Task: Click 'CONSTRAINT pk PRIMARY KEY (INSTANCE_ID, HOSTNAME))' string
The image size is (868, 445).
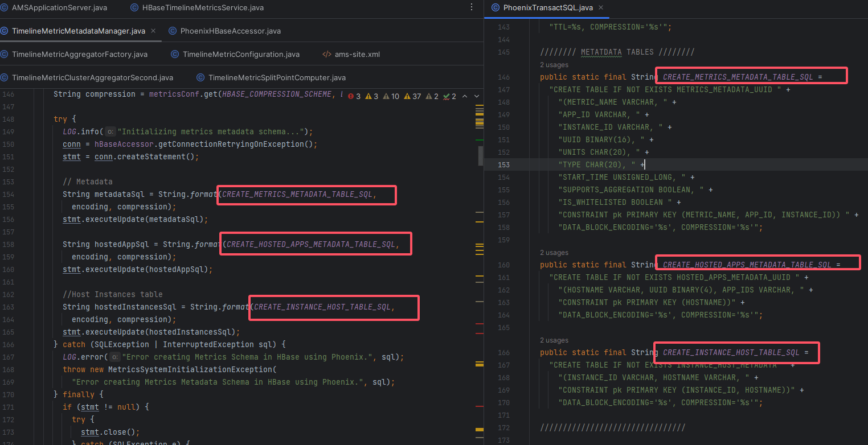Action: [x=677, y=390]
